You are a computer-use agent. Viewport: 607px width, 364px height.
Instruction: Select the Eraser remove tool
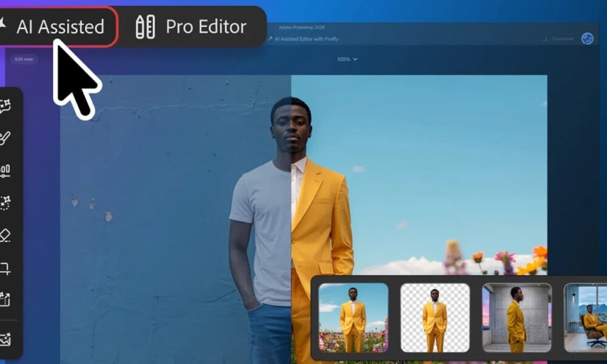point(5,235)
